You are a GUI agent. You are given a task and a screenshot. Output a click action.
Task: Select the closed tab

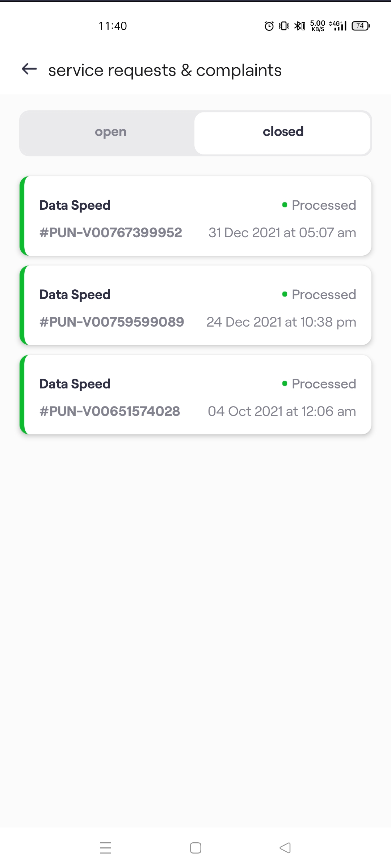coord(283,132)
